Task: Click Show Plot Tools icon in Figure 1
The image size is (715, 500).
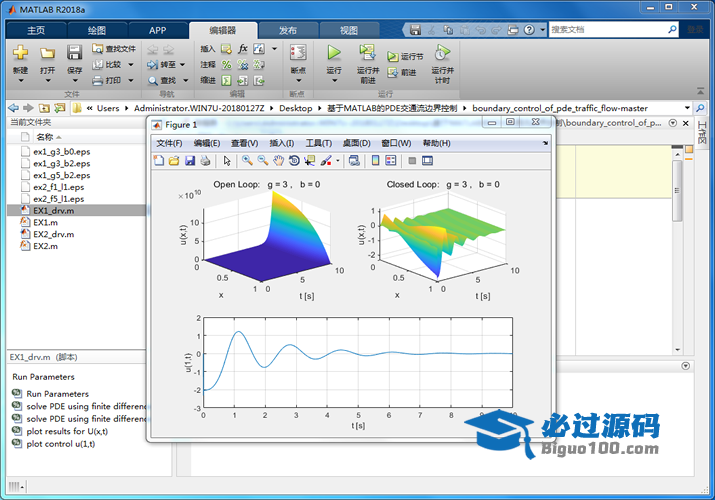Action: (x=427, y=160)
